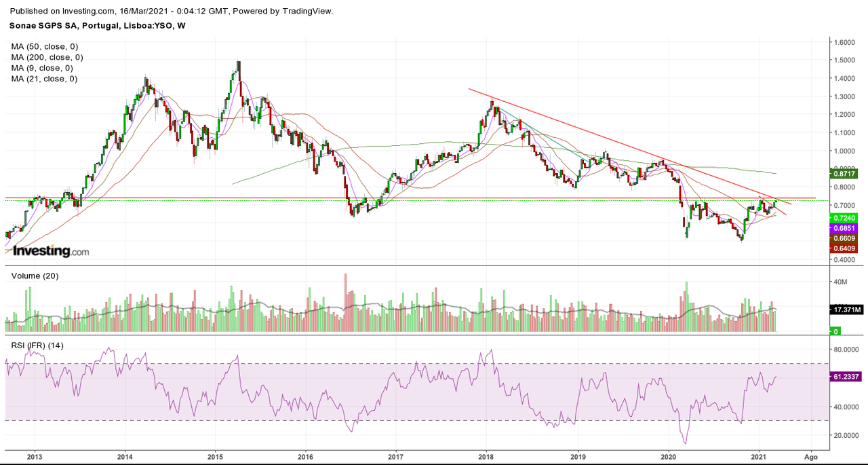Click the 0.4000 price axis label

[x=845, y=259]
